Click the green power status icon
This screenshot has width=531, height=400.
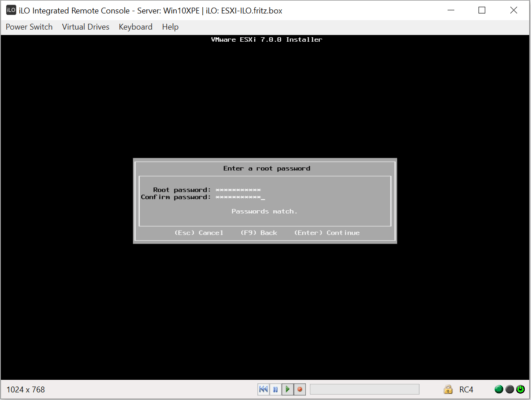pos(520,390)
